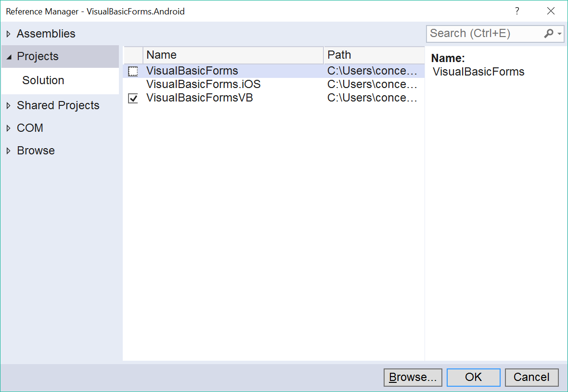Click the path cell of VisualBasicForms
Viewport: 568px width, 392px height.
point(372,71)
